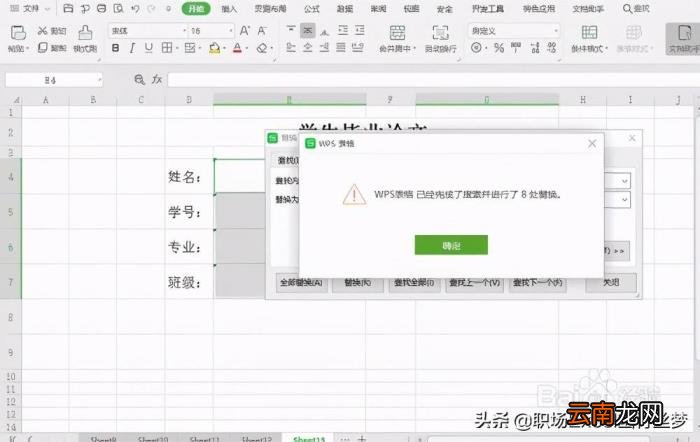Expand the replace-with dropdown arrow
Screen dimensions: 700x442
(x=625, y=200)
